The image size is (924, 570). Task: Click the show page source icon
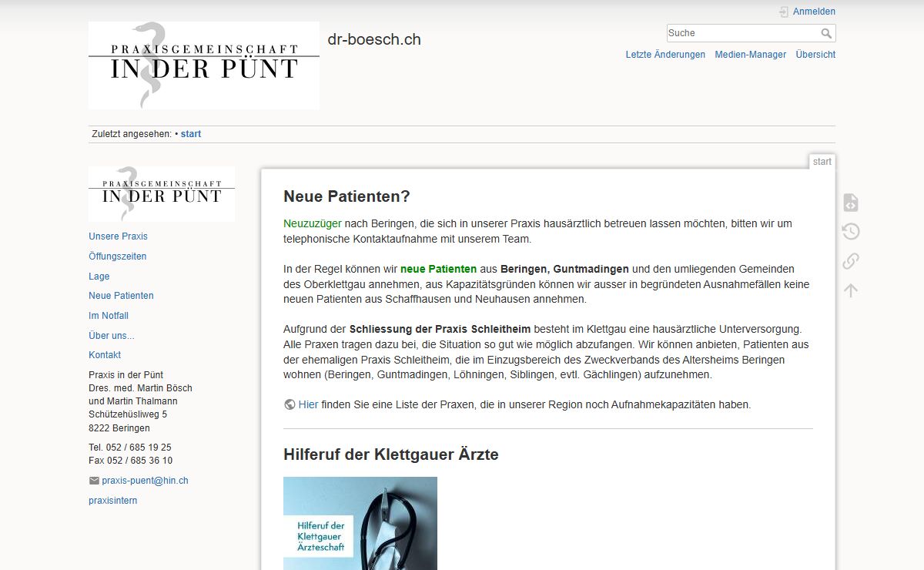point(850,203)
